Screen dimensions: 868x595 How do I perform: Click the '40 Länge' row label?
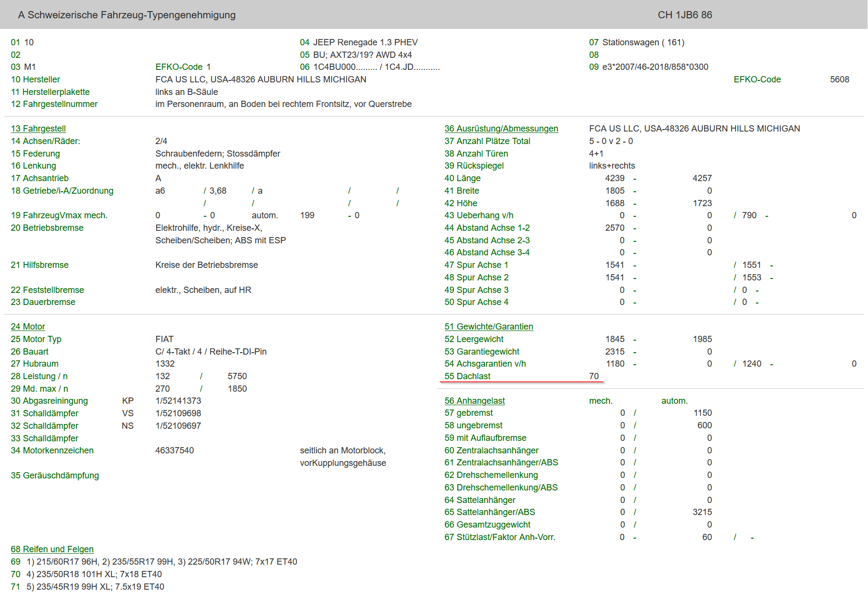click(x=462, y=178)
